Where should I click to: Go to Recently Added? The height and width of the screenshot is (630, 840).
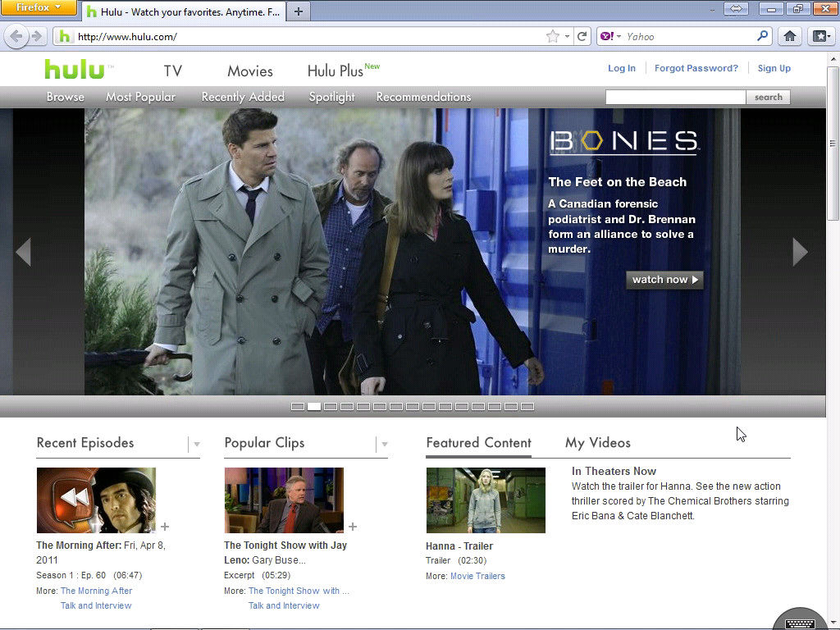point(243,97)
